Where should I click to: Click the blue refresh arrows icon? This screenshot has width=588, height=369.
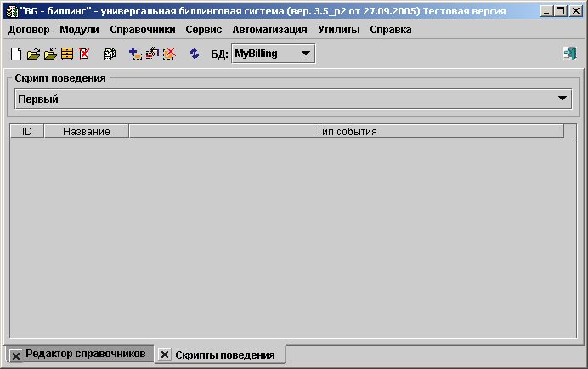[195, 54]
